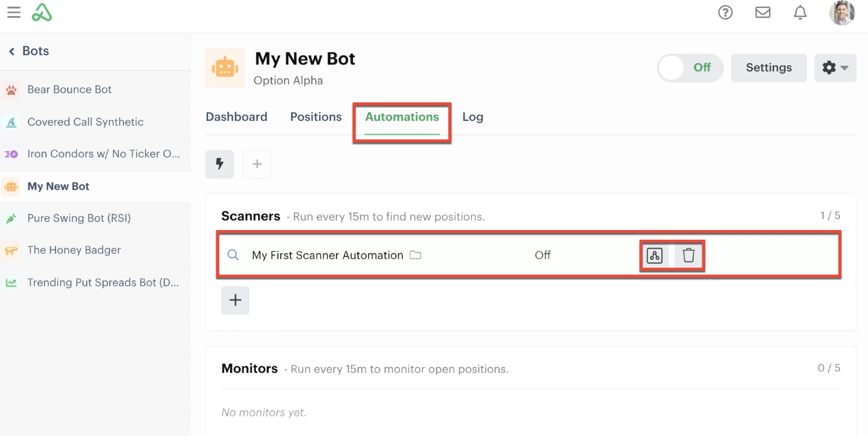Click the Option Alpha logo
Screen dimensions: 868x436
tap(42, 12)
